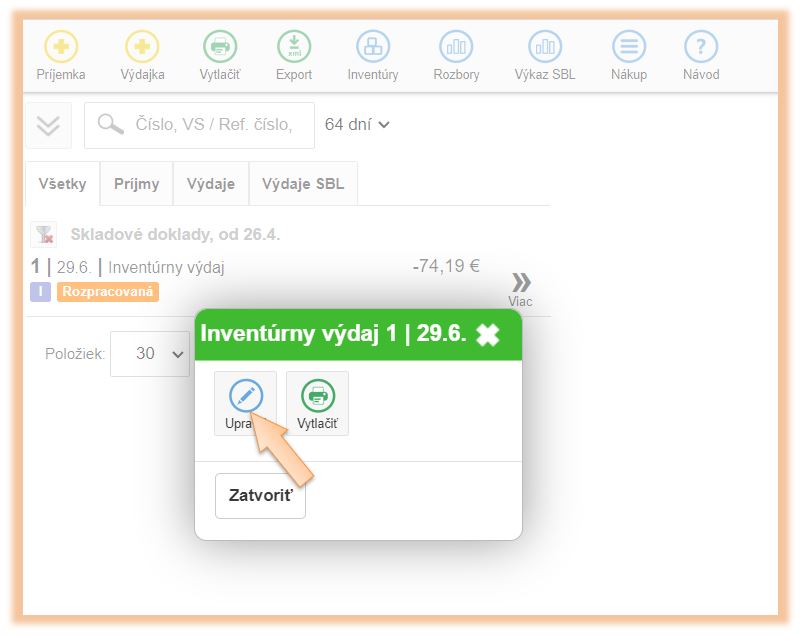Switch to the Výdaje SBL tab
The width and height of the screenshot is (800, 636).
[303, 184]
